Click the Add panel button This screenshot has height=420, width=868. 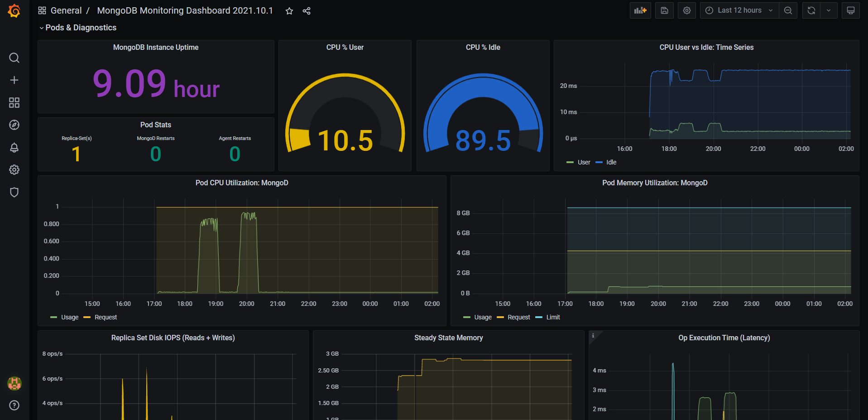(x=640, y=10)
